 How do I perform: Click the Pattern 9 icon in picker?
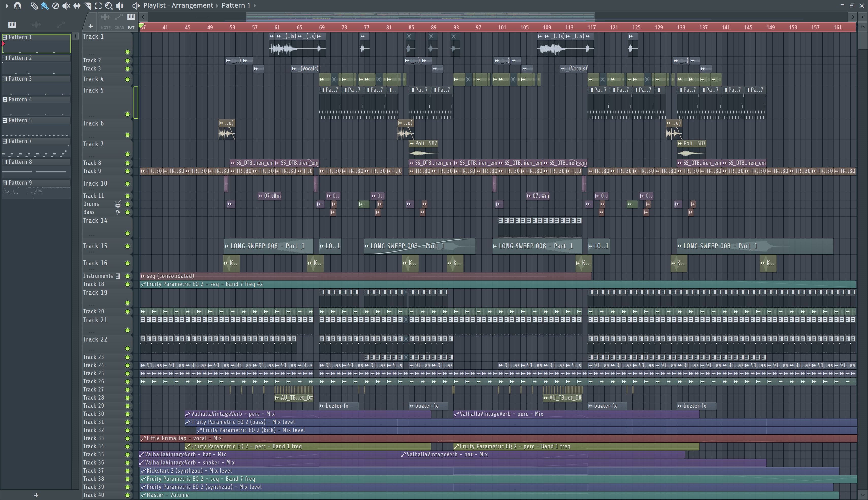point(5,183)
